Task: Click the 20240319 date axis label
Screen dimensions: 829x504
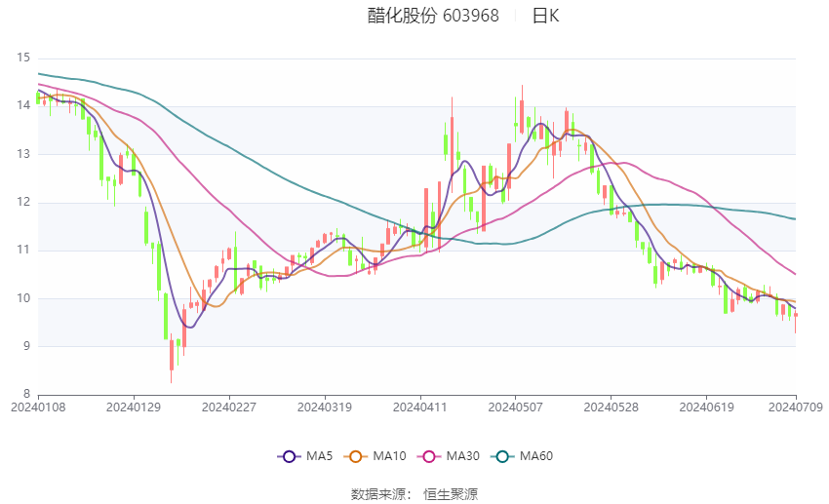Action: [x=325, y=407]
